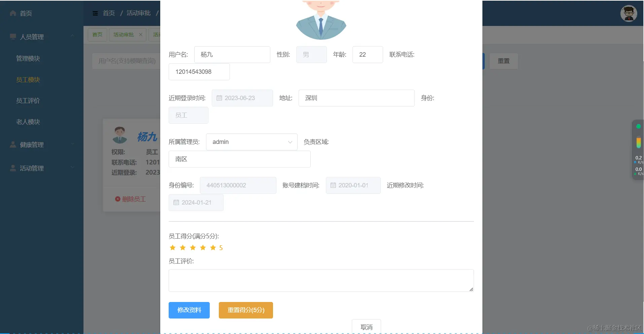Click the red delete icon beside 删除员工
644x334 pixels.
[117, 199]
